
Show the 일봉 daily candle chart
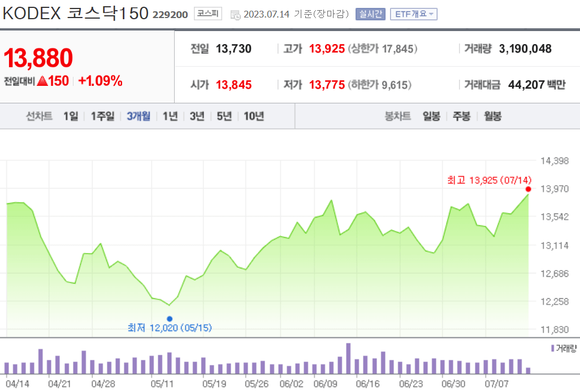tap(432, 116)
